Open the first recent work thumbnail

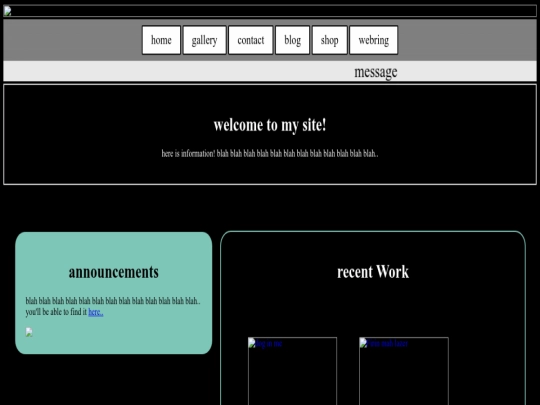click(x=292, y=371)
